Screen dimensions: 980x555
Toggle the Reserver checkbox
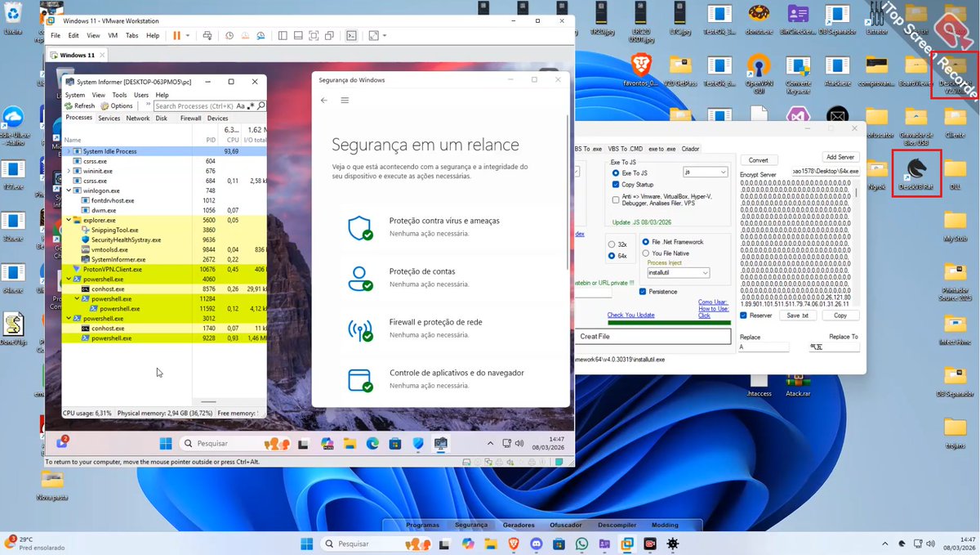743,315
